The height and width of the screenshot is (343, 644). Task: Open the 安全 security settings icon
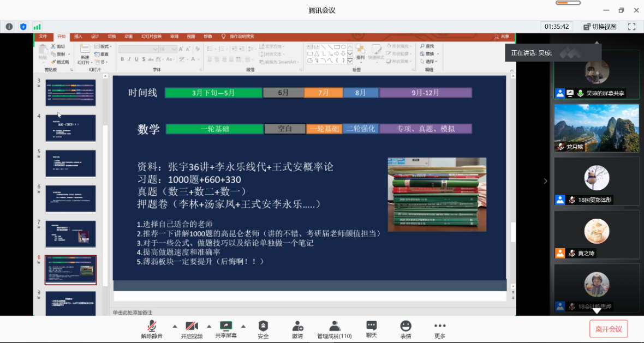tap(263, 326)
